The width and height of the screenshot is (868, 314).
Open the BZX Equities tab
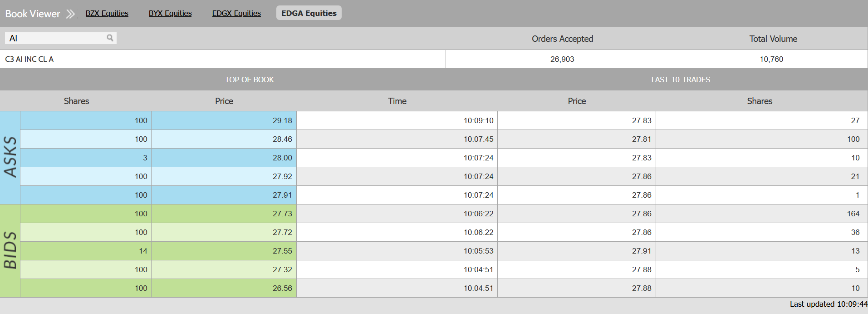pyautogui.click(x=107, y=14)
